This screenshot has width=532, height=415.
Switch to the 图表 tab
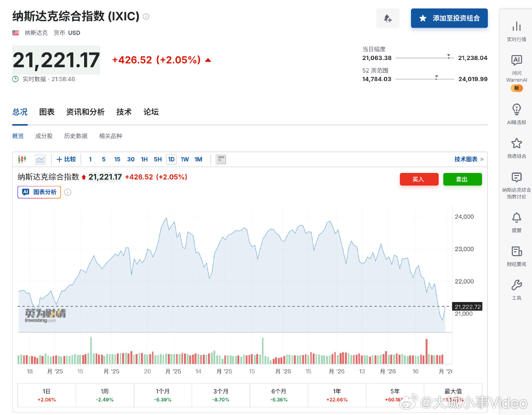pos(46,112)
